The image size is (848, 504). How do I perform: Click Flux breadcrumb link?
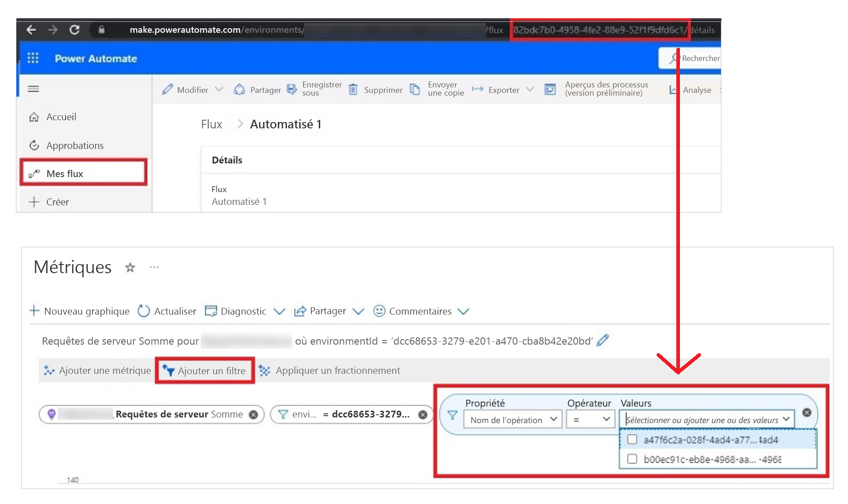(x=211, y=124)
